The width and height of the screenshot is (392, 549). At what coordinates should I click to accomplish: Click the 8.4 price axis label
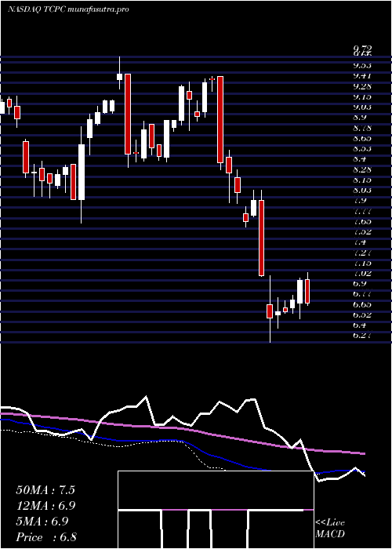(360, 159)
